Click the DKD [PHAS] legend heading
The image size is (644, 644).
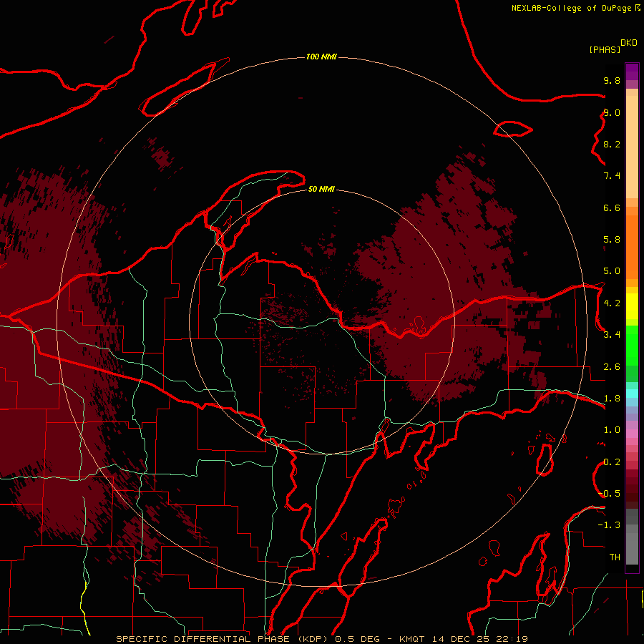click(613, 46)
